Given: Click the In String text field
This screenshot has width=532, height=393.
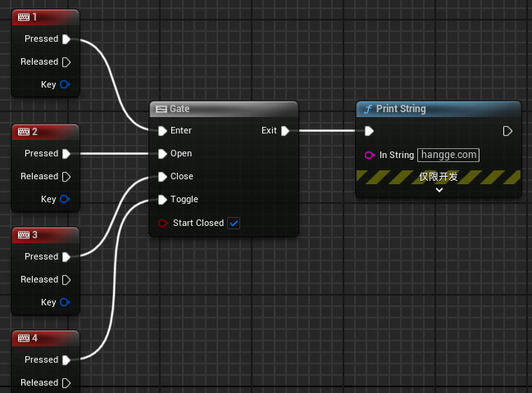Looking at the screenshot, I should click(448, 156).
